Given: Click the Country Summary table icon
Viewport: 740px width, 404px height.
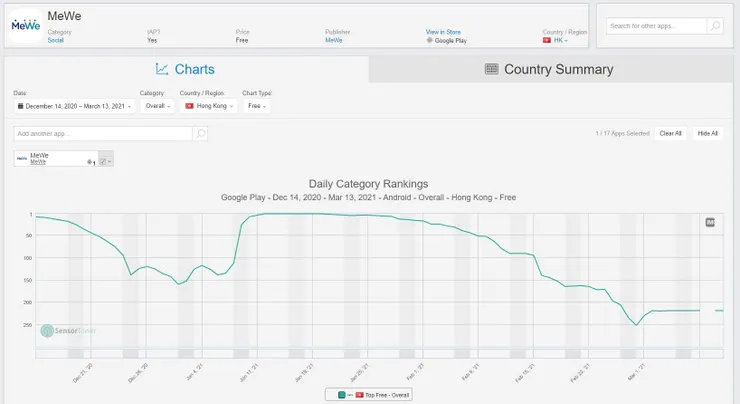Looking at the screenshot, I should pos(491,69).
